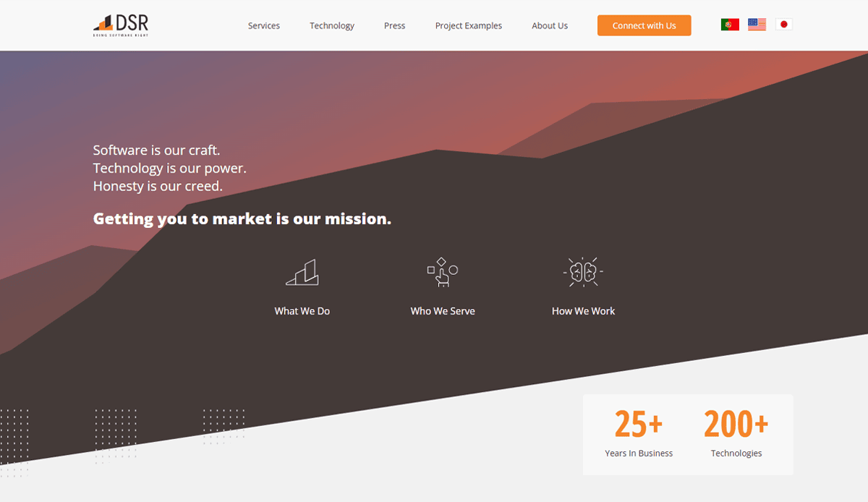Viewport: 868px width, 502px height.
Task: Click the brain icon above How We Work
Action: [x=583, y=272]
